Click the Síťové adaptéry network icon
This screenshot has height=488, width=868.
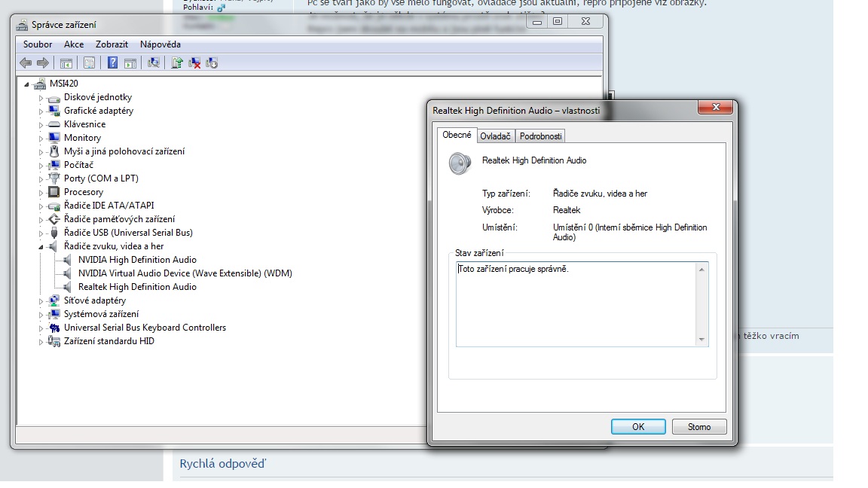pos(53,300)
